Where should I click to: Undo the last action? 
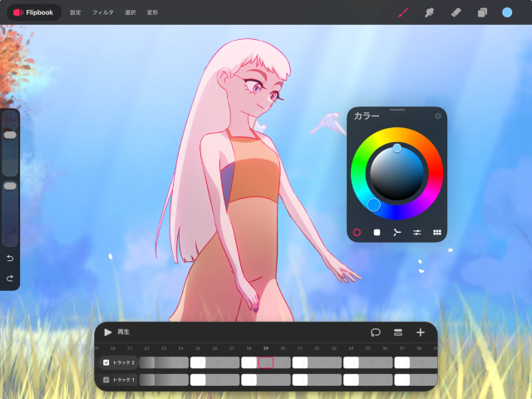10,259
